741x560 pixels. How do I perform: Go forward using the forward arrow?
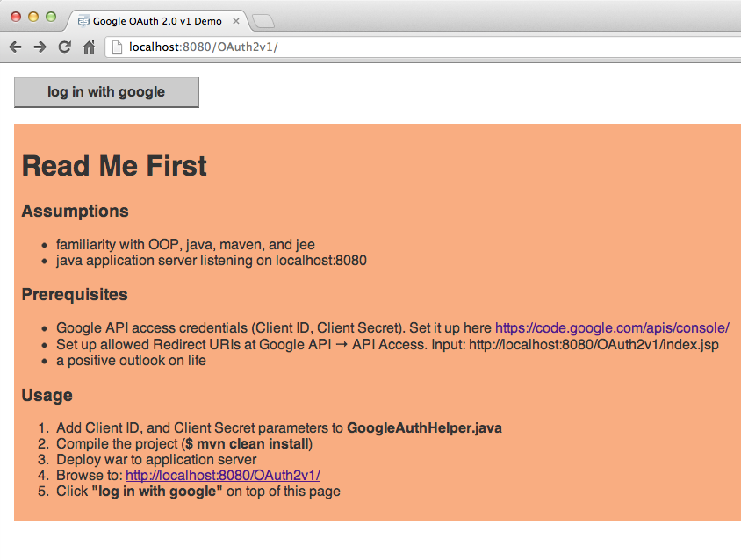pos(40,47)
